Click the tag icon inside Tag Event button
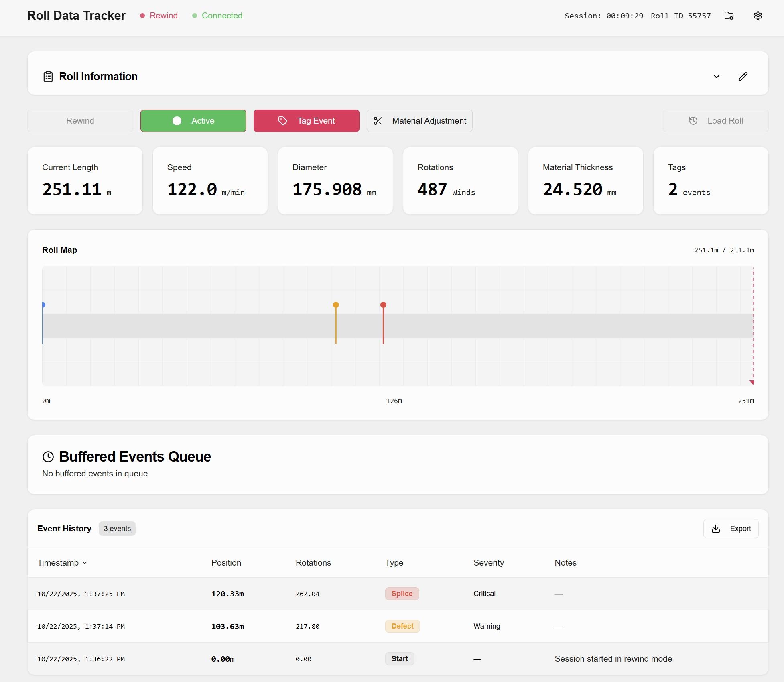784x682 pixels. [x=283, y=120]
